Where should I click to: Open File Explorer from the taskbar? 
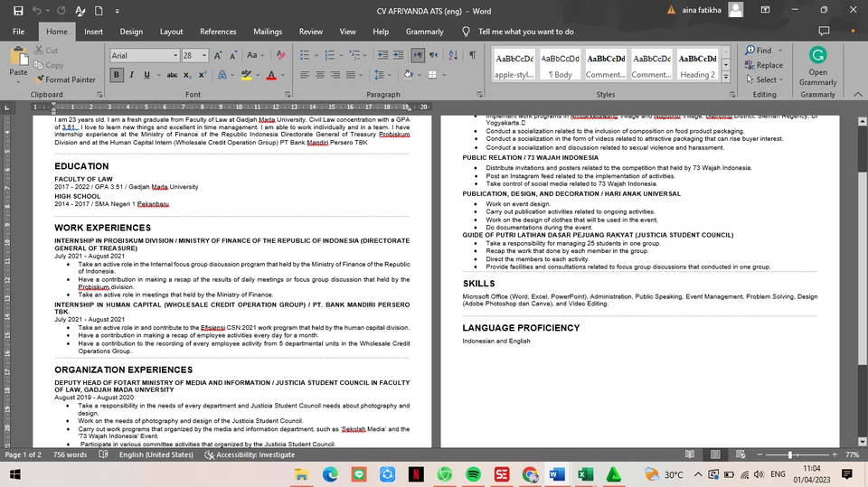point(301,474)
